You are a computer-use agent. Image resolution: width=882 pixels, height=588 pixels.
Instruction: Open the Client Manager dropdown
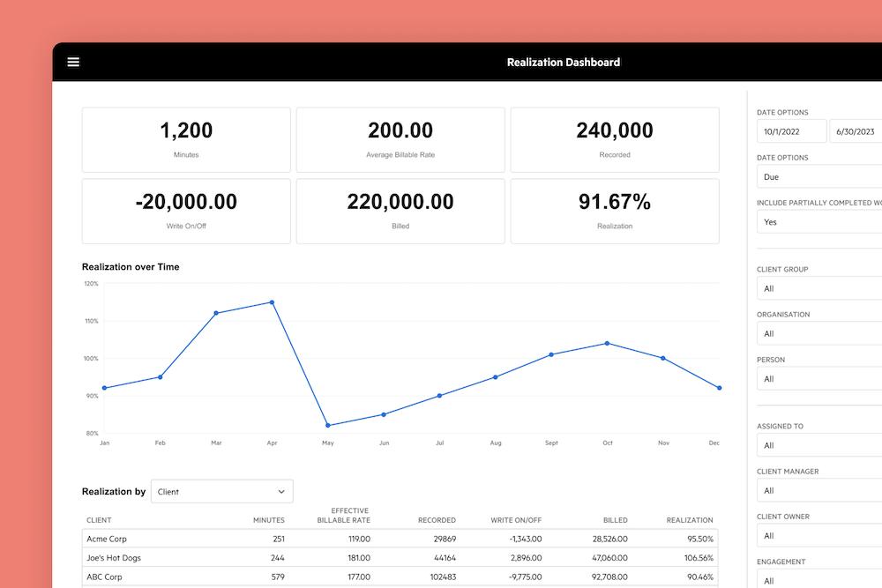tap(818, 490)
